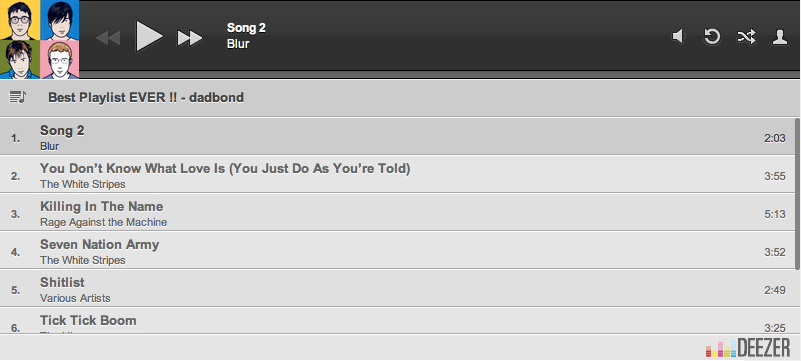Play You Don't Know What Love Is
The width and height of the screenshot is (801, 361).
(397, 175)
